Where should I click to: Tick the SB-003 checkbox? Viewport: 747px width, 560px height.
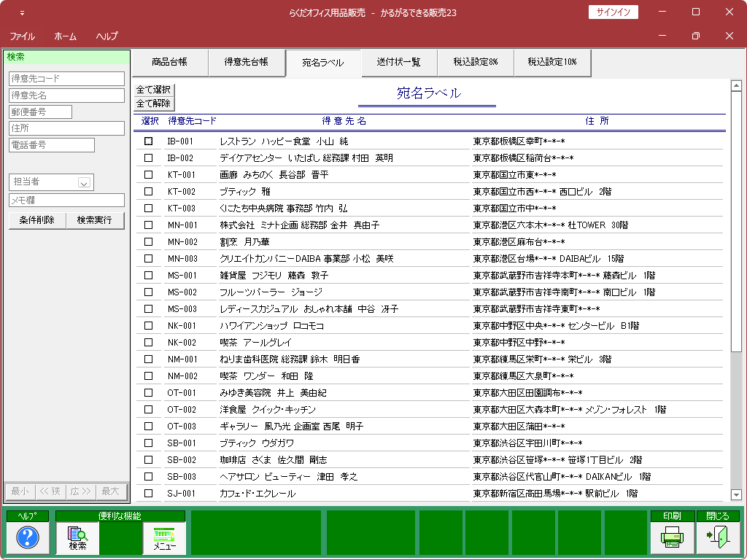[x=149, y=477]
